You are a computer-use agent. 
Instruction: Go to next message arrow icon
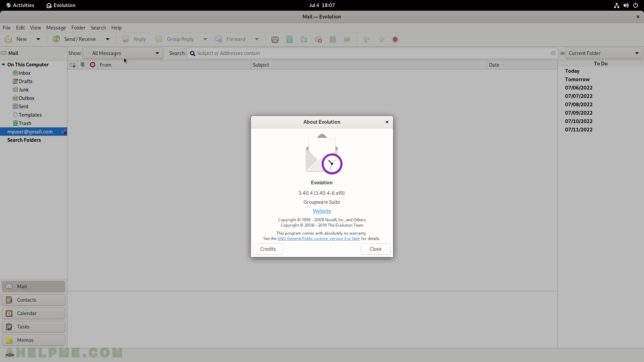[381, 39]
